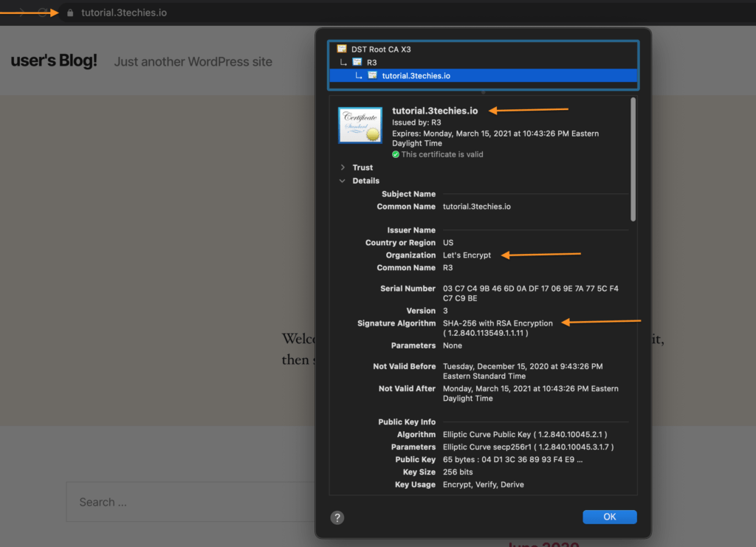
Task: Click the tutorial.3techies.io URL in address bar
Action: click(124, 13)
